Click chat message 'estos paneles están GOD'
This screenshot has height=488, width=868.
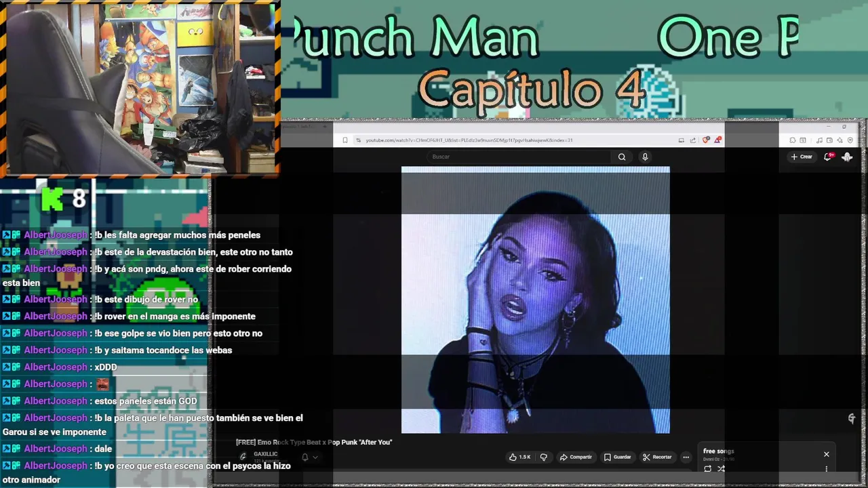click(146, 401)
